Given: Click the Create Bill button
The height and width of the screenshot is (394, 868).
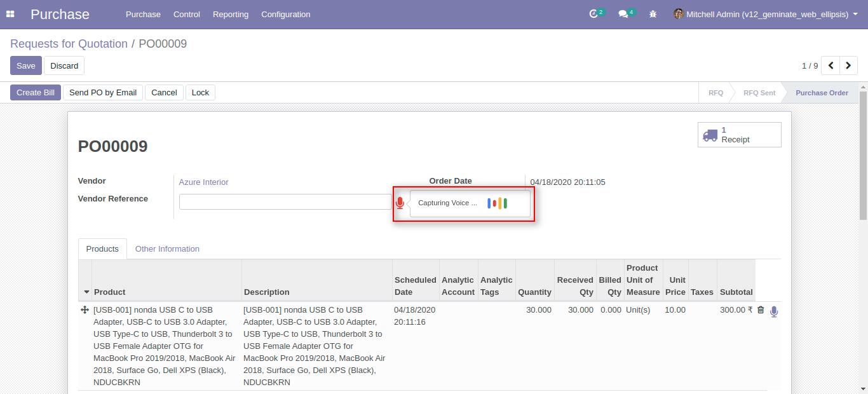Looking at the screenshot, I should point(35,92).
